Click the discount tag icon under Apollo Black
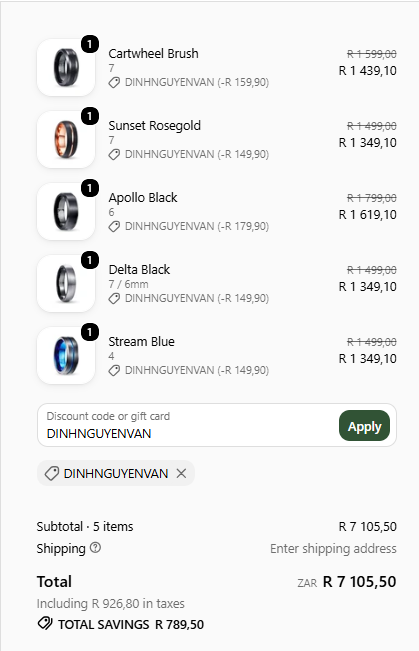The image size is (419, 651). [114, 226]
